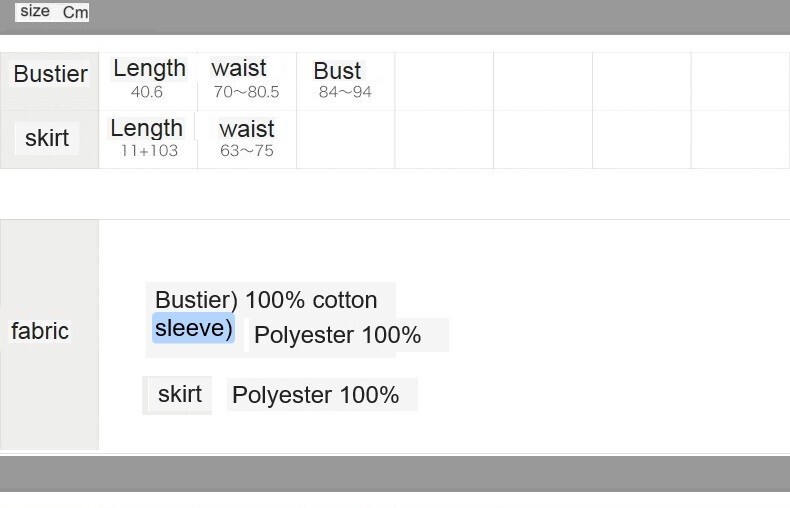Viewport: 790px width, 508px height.
Task: Click the Bustier Length label
Action: 150,68
